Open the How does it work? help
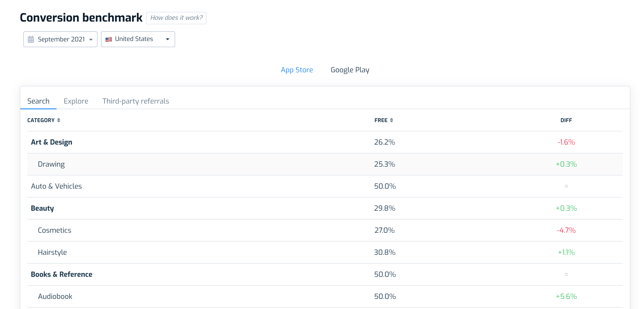Viewport: 644px width, 309px height. click(176, 18)
